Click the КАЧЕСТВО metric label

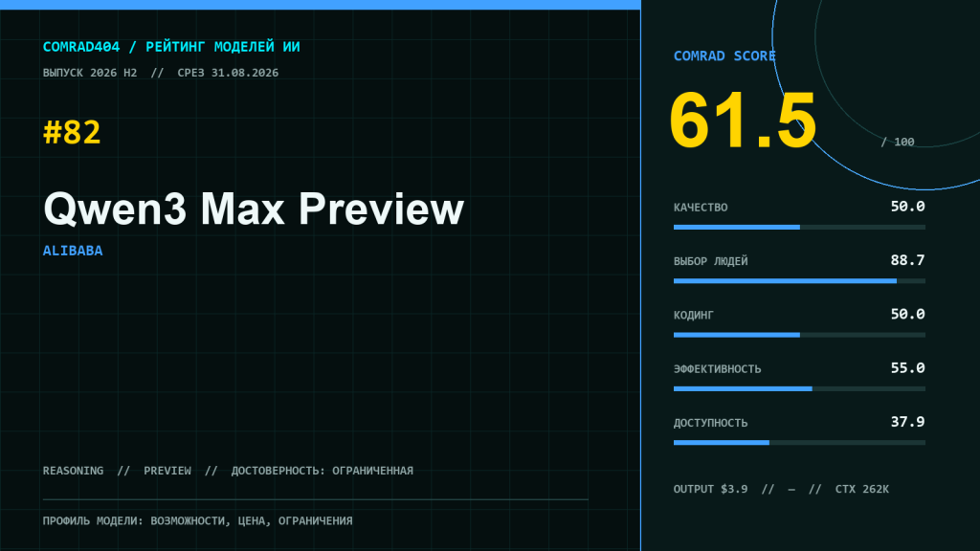(x=701, y=208)
